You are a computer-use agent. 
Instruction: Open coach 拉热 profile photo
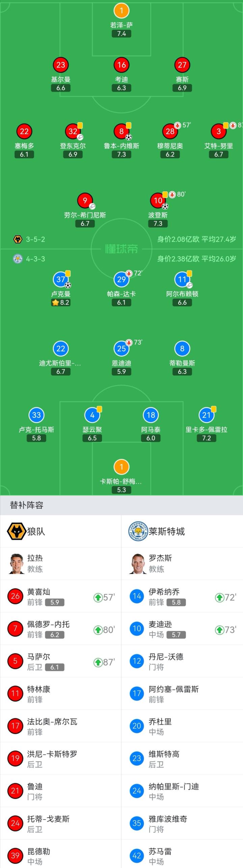pyautogui.click(x=16, y=563)
